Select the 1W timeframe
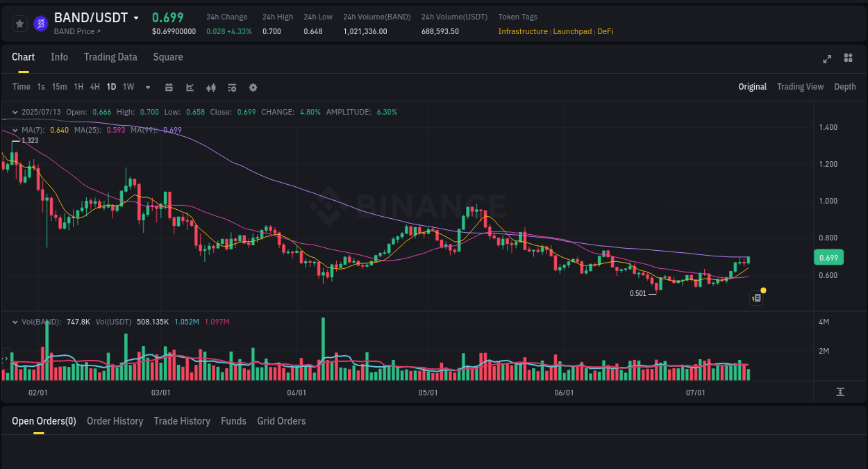Image resolution: width=868 pixels, height=469 pixels. [x=128, y=87]
